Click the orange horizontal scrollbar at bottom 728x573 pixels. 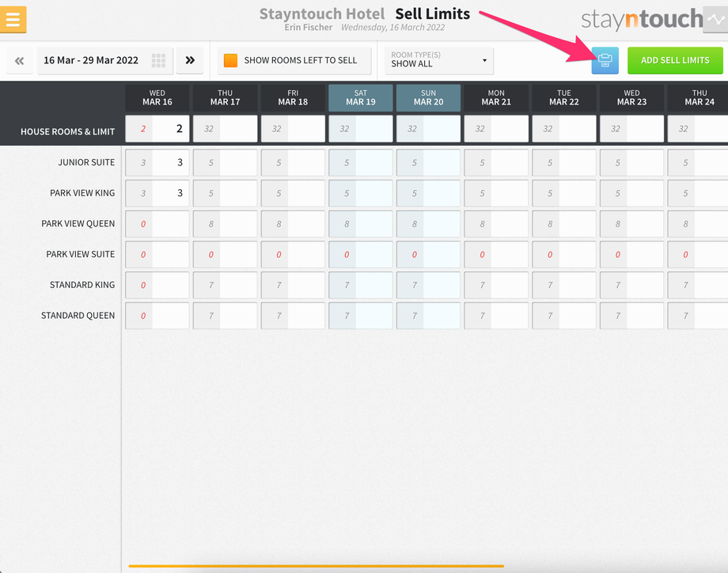click(x=317, y=566)
